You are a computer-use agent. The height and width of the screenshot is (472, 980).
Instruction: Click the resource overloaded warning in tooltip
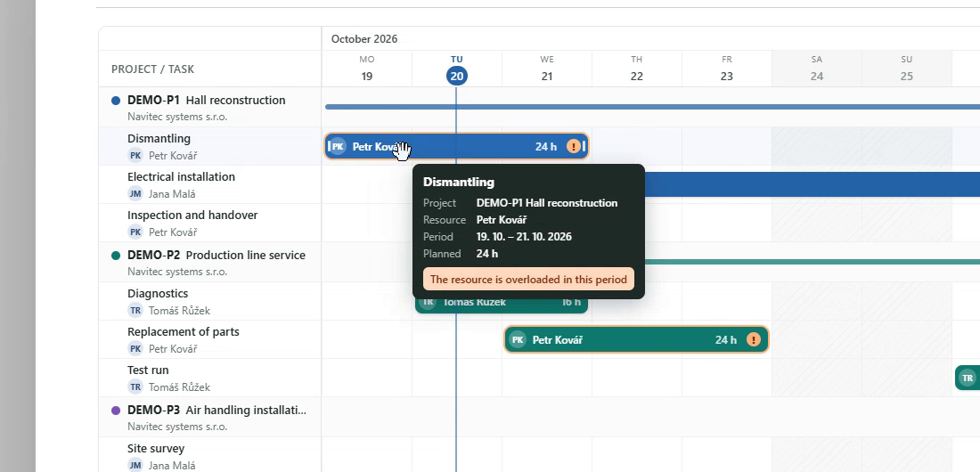528,280
